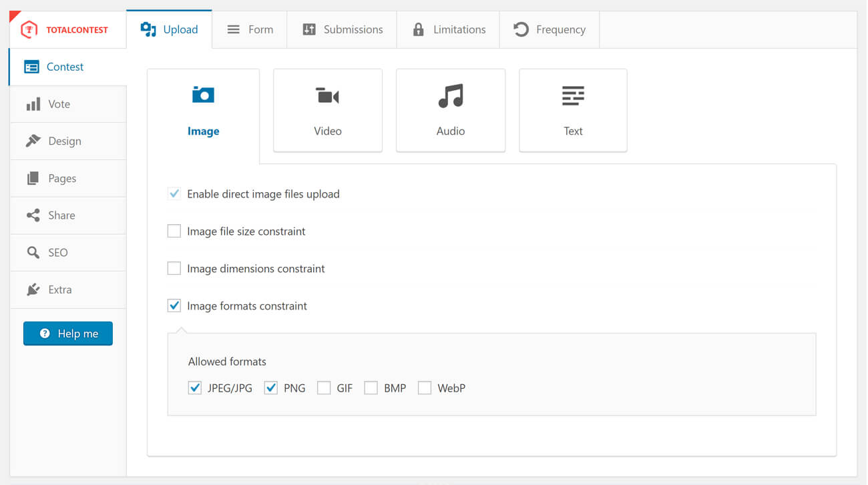Open the Limitations tab
Screen dimensions: 868x485
tap(449, 29)
